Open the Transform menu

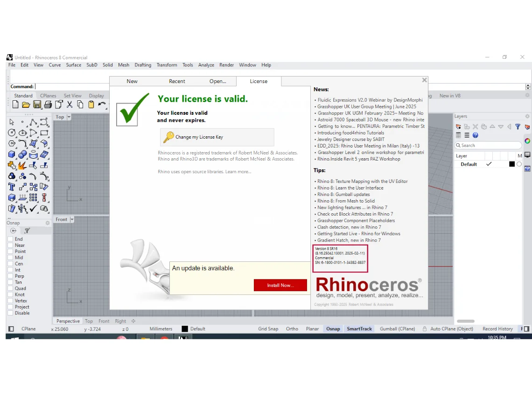[x=167, y=65]
